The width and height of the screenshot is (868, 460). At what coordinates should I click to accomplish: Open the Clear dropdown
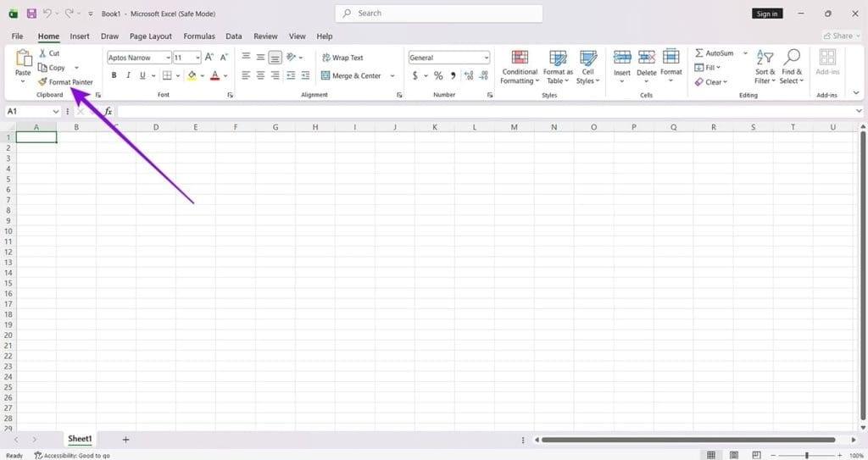[x=711, y=82]
